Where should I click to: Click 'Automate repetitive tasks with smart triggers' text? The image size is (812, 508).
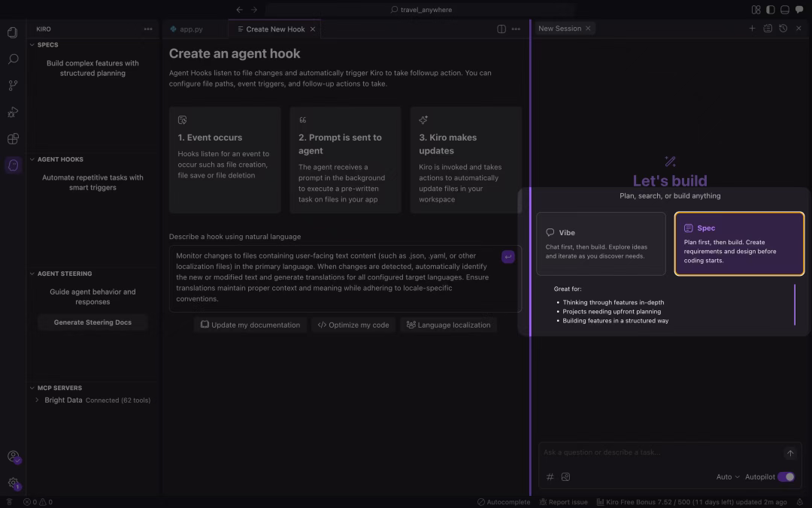coord(92,183)
